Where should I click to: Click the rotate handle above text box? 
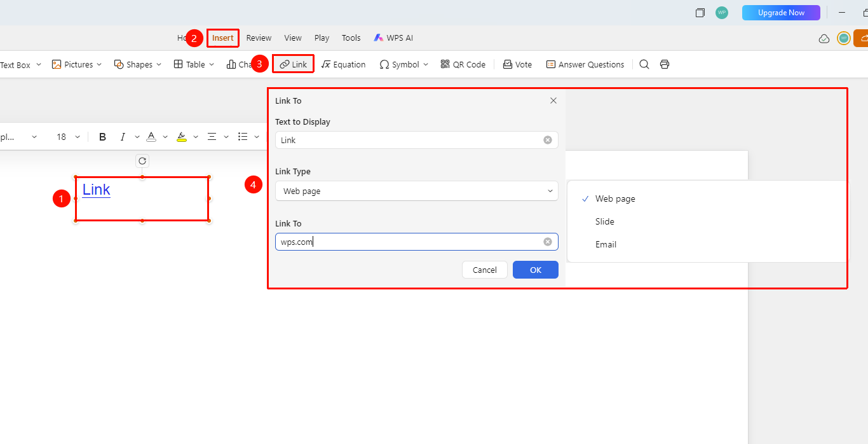click(x=142, y=161)
